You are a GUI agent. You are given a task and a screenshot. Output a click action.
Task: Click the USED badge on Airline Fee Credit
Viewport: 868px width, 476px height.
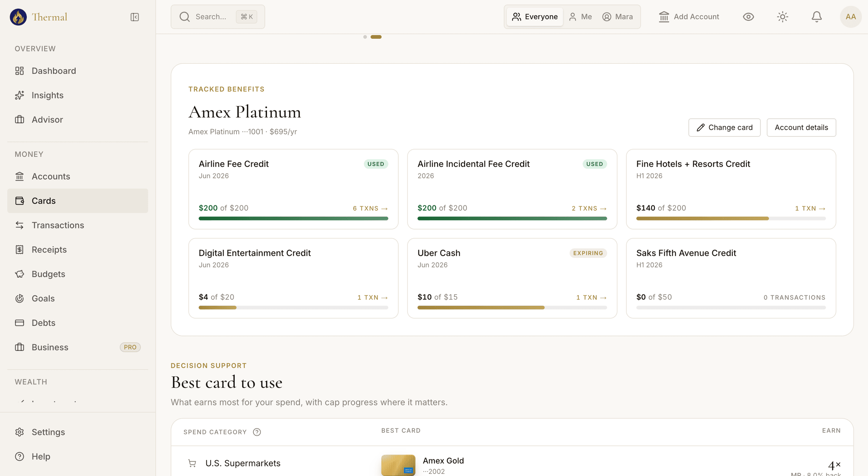[376, 164]
